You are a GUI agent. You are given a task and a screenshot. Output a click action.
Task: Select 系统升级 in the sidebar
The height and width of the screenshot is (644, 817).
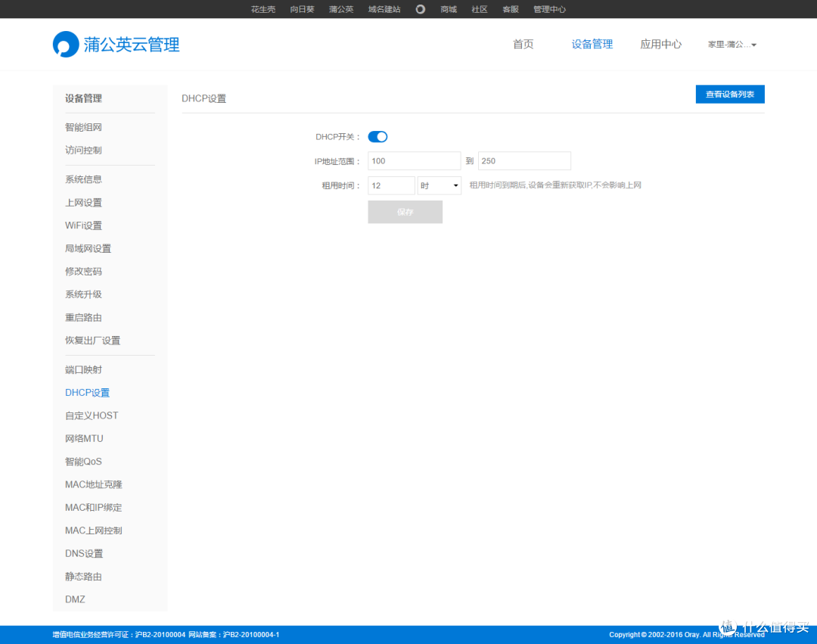click(83, 294)
